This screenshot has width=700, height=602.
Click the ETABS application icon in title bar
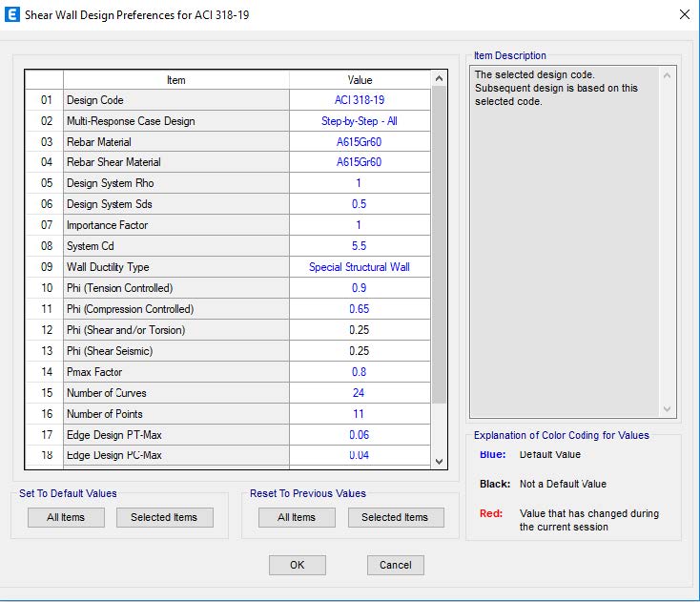11,14
